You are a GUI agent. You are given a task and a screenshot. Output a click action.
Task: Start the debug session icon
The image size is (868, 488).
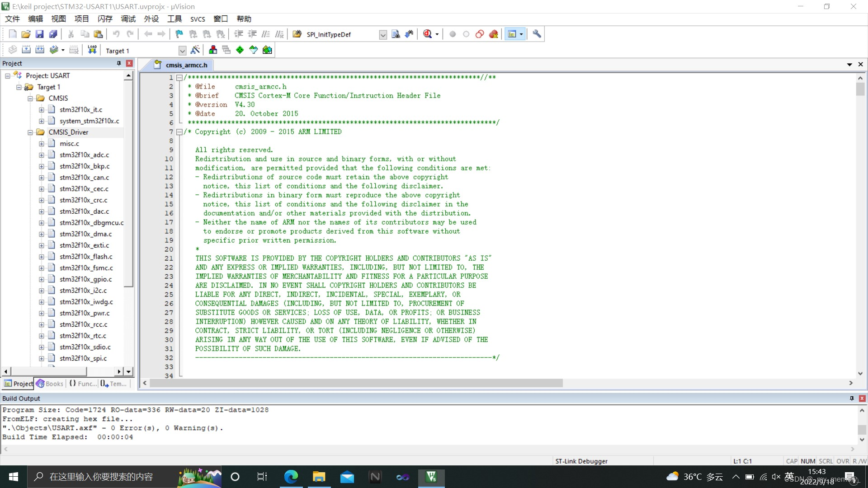427,34
